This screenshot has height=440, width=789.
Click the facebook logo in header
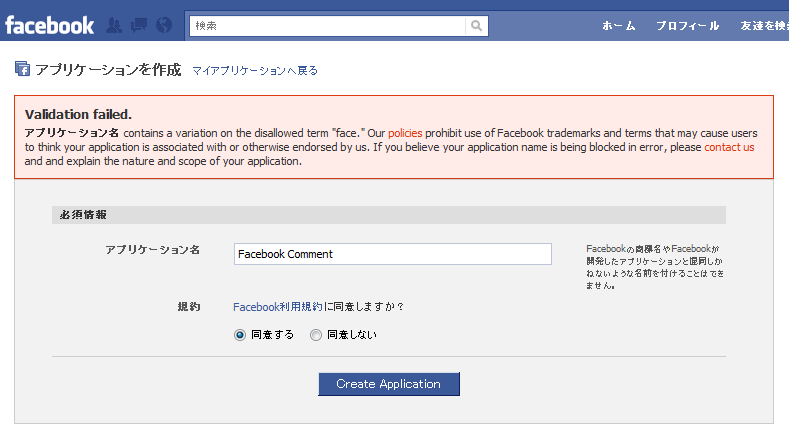click(x=49, y=25)
